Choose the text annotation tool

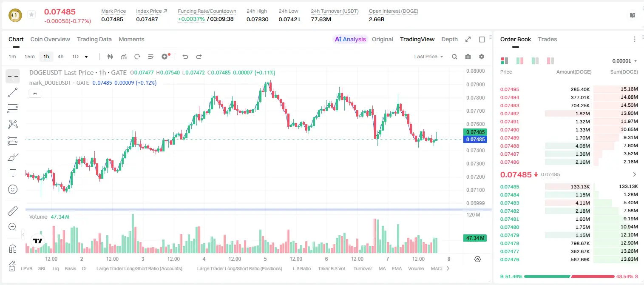(13, 173)
